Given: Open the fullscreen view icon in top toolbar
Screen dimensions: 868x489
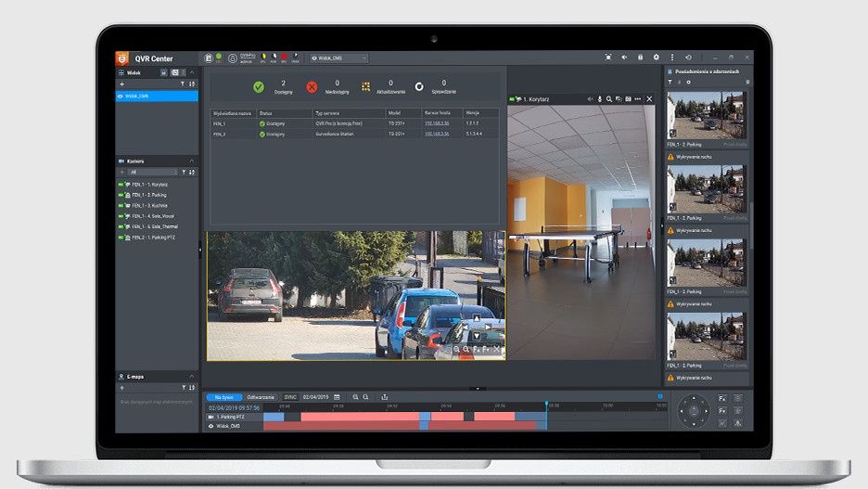Looking at the screenshot, I should [608, 57].
